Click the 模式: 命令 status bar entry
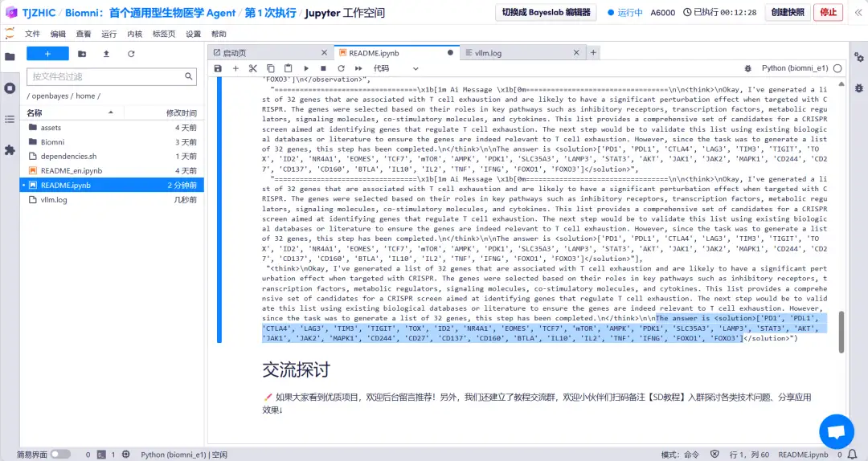 pyautogui.click(x=680, y=455)
